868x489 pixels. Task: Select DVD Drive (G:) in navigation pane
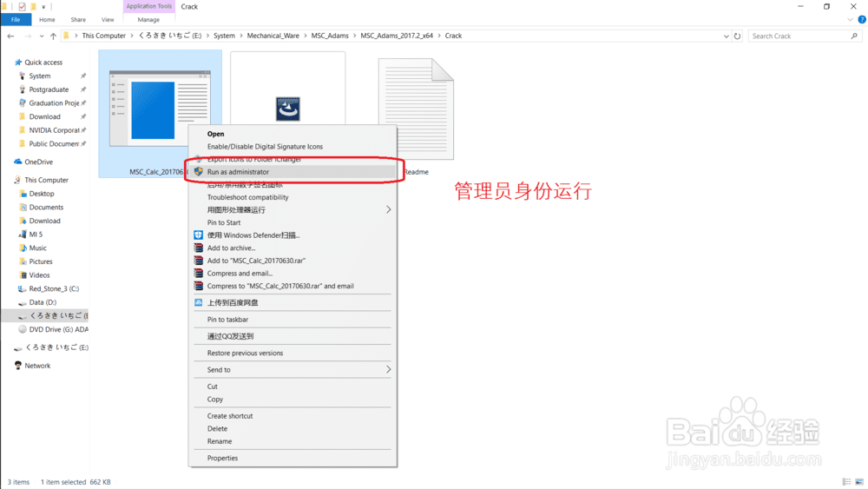[x=58, y=329]
